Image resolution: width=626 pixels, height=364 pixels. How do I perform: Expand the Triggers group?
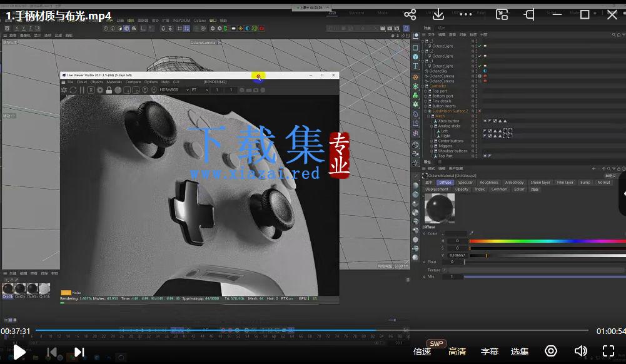point(431,146)
